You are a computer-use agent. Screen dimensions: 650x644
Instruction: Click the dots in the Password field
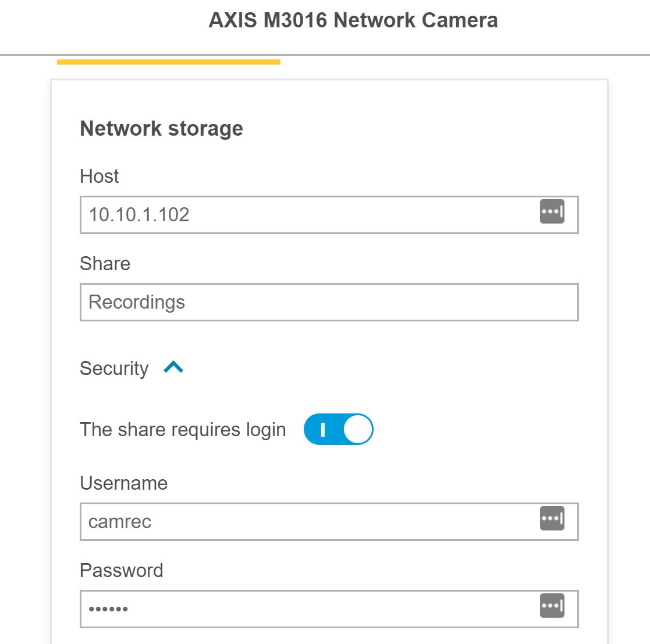tap(108, 609)
